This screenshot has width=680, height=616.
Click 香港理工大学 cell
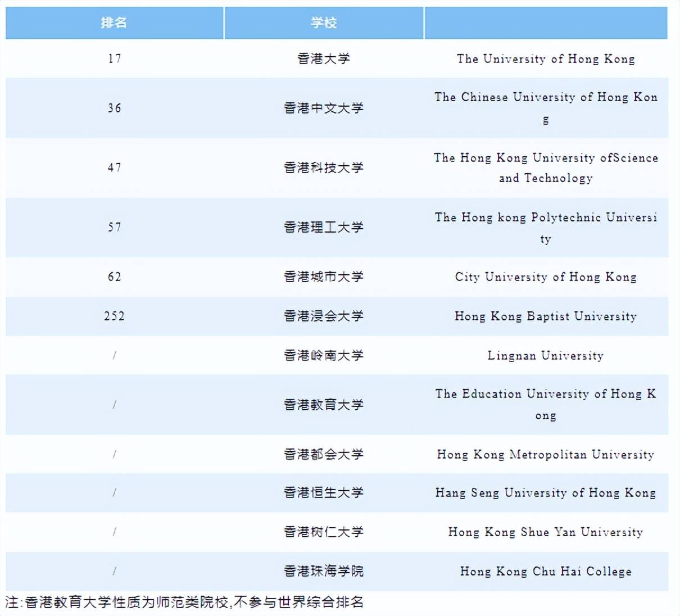[324, 227]
